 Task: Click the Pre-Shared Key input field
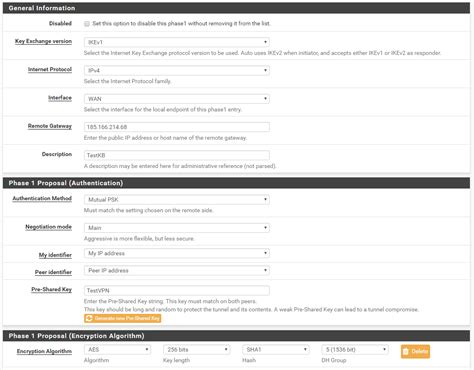pos(177,291)
